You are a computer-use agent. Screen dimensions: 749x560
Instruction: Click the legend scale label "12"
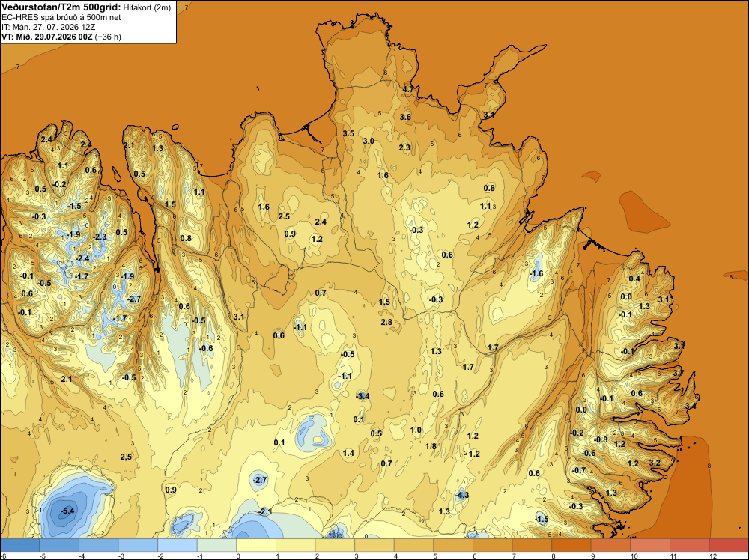coord(713,556)
